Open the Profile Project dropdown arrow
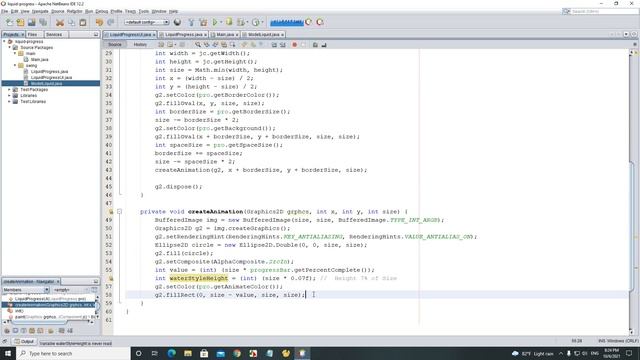640x360 pixels. pyautogui.click(x=262, y=22)
